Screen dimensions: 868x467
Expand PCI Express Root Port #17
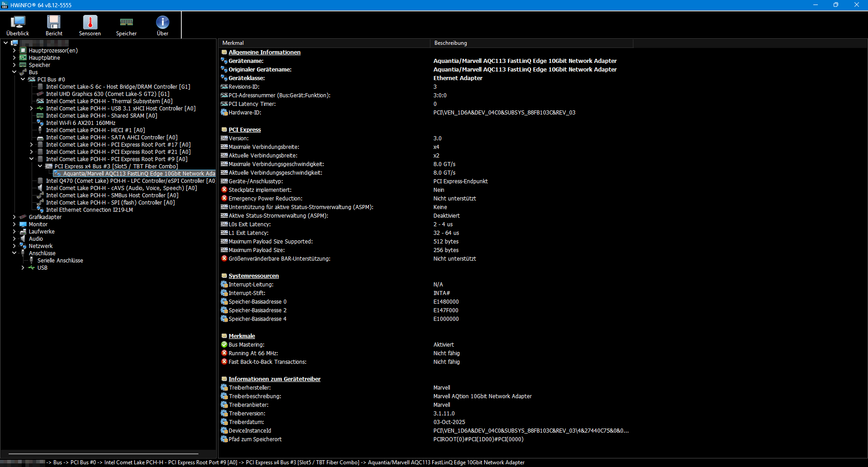(x=31, y=145)
